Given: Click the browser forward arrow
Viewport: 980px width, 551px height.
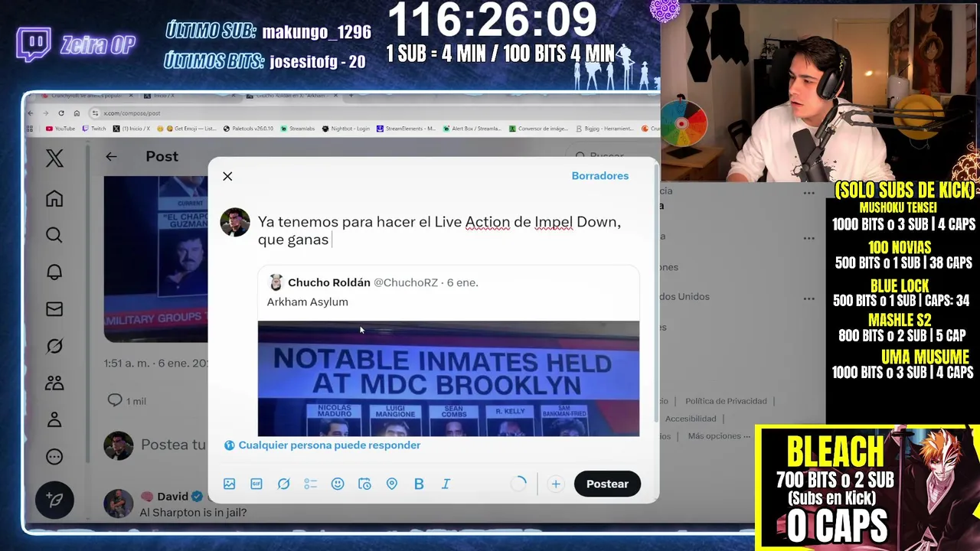Looking at the screenshot, I should [x=47, y=113].
